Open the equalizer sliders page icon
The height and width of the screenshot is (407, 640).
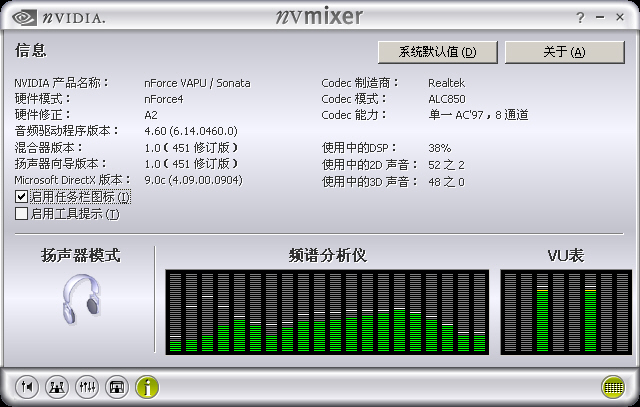87,386
